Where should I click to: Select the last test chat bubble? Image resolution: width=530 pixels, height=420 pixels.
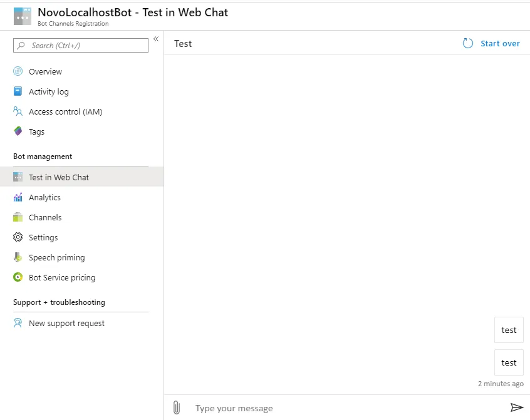(x=509, y=362)
